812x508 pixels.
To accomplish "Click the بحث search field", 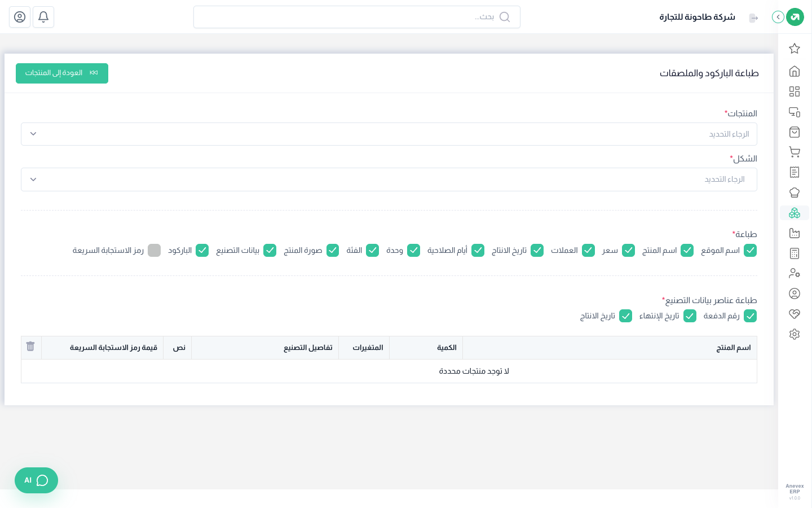I will point(357,17).
